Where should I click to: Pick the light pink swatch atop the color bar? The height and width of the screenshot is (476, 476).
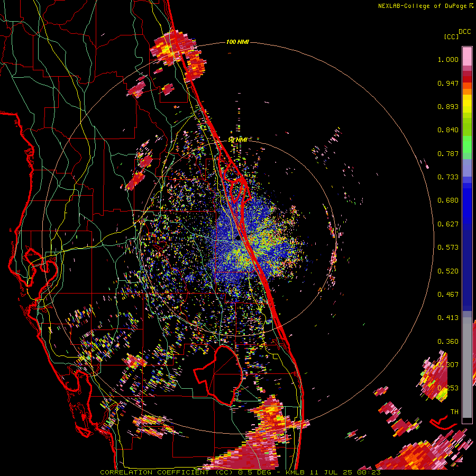click(467, 56)
